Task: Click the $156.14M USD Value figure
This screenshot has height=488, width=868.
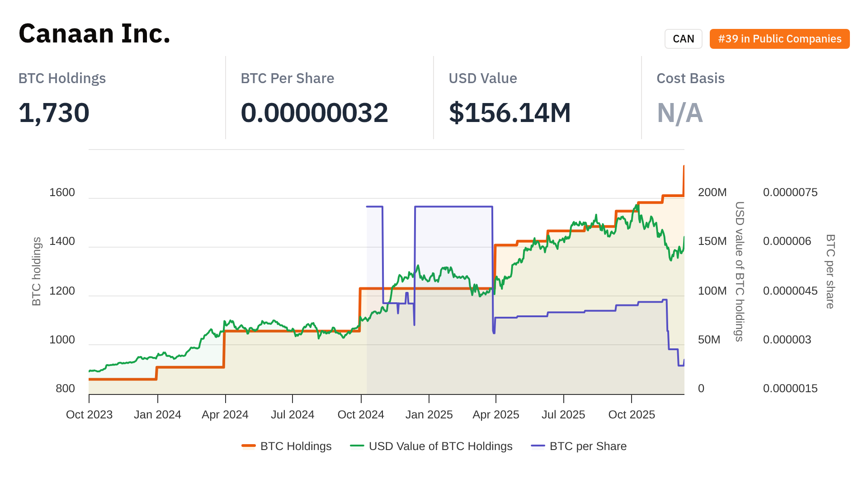Action: point(509,113)
